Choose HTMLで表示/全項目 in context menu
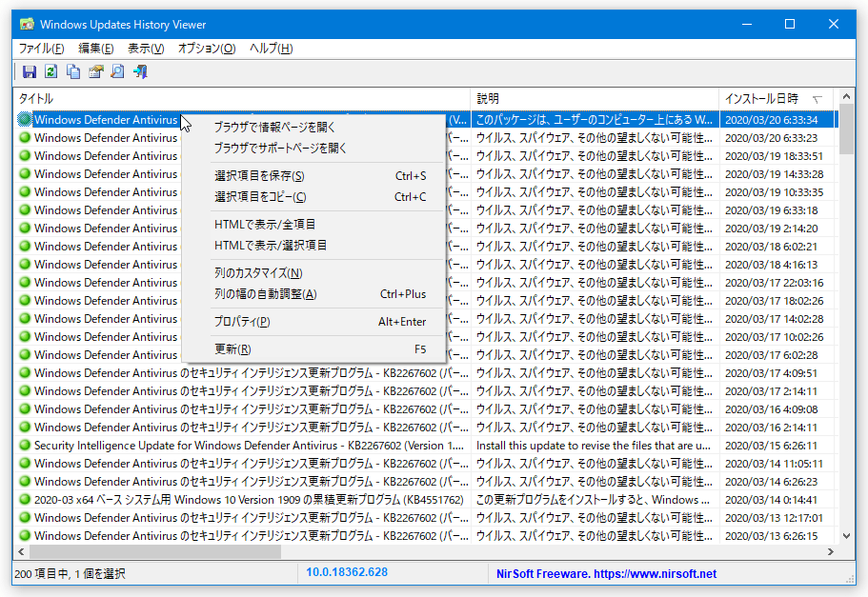This screenshot has width=868, height=597. coord(313,225)
